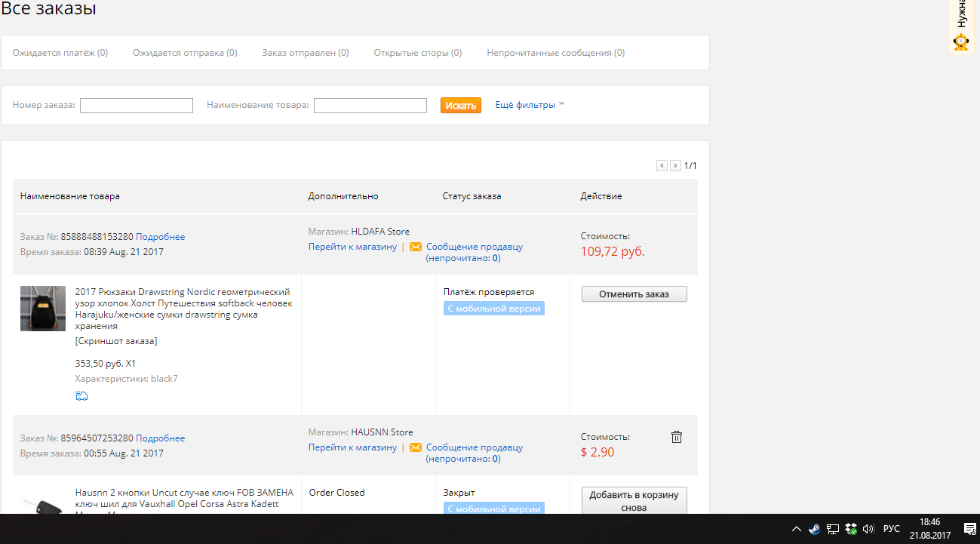Click the Отменить заказ button
Image resolution: width=980 pixels, height=544 pixels.
(x=634, y=294)
